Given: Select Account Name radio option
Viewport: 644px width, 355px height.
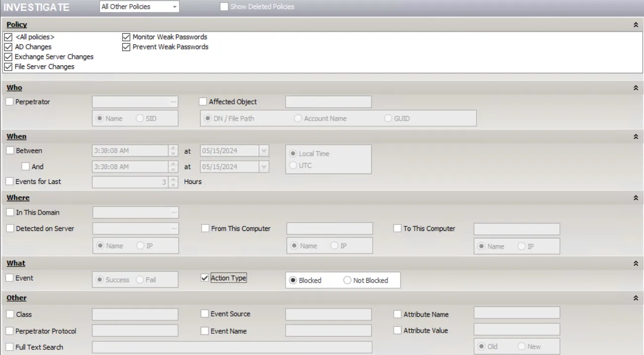Looking at the screenshot, I should click(x=298, y=119).
